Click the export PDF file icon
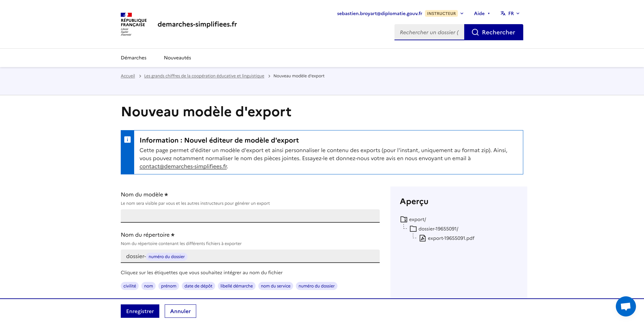The image size is (644, 323). (x=422, y=238)
